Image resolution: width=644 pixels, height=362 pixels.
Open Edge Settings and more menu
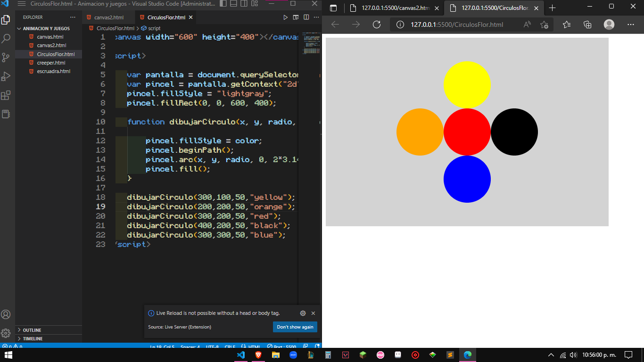pyautogui.click(x=631, y=25)
